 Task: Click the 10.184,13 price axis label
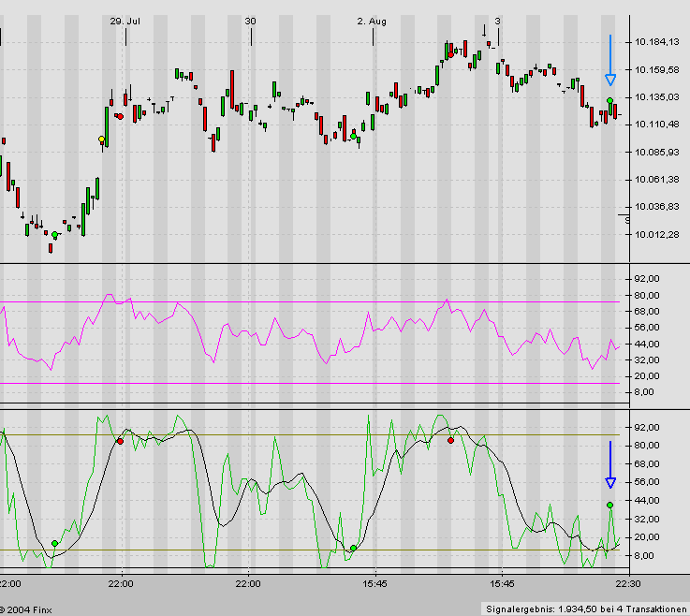[655, 42]
